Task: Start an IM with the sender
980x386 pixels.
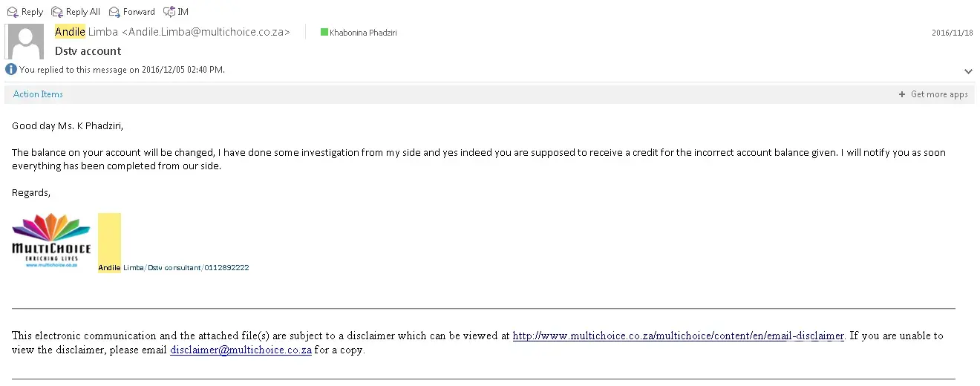Action: pos(176,12)
